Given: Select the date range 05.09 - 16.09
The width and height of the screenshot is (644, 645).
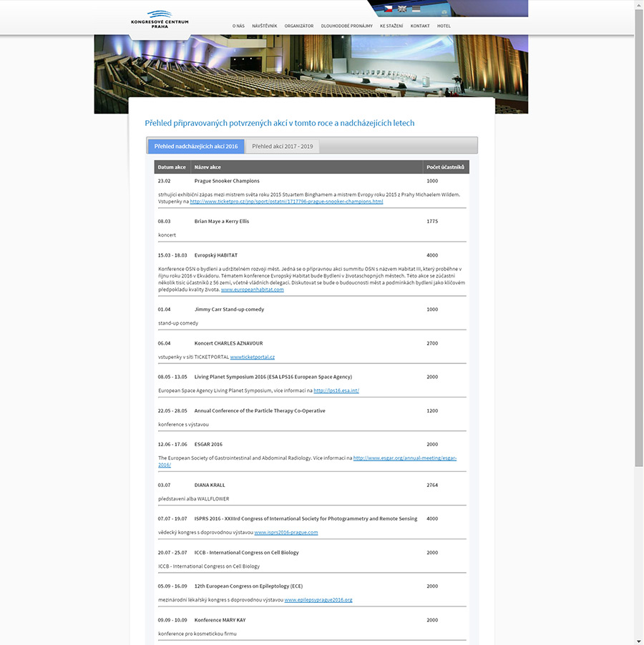Looking at the screenshot, I should point(172,586).
